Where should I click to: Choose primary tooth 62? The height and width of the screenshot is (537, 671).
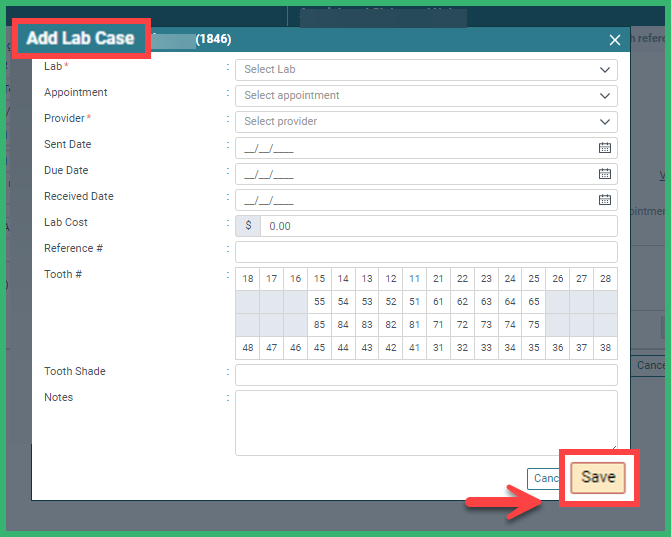pos(462,302)
